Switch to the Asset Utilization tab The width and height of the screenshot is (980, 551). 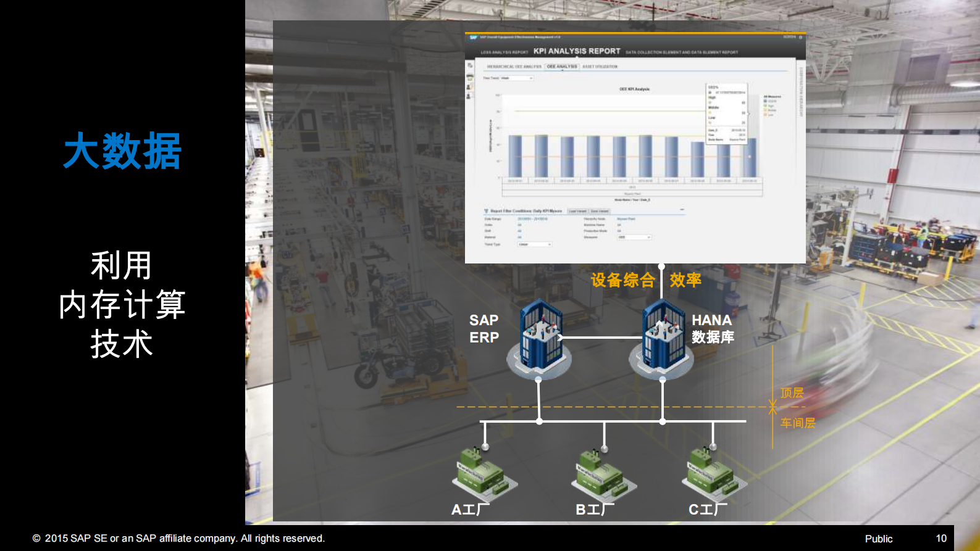[x=600, y=67]
